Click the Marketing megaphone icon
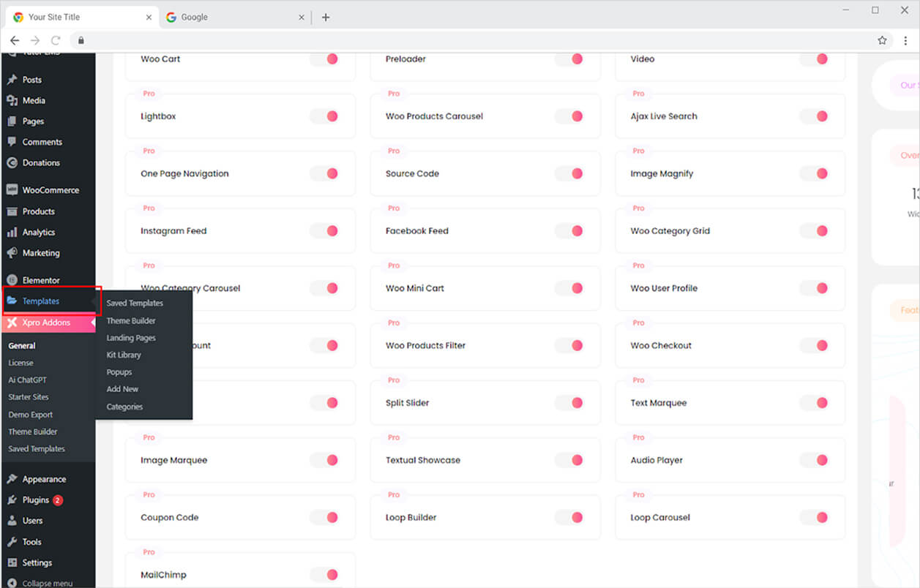Viewport: 920px width, 588px height. point(12,253)
